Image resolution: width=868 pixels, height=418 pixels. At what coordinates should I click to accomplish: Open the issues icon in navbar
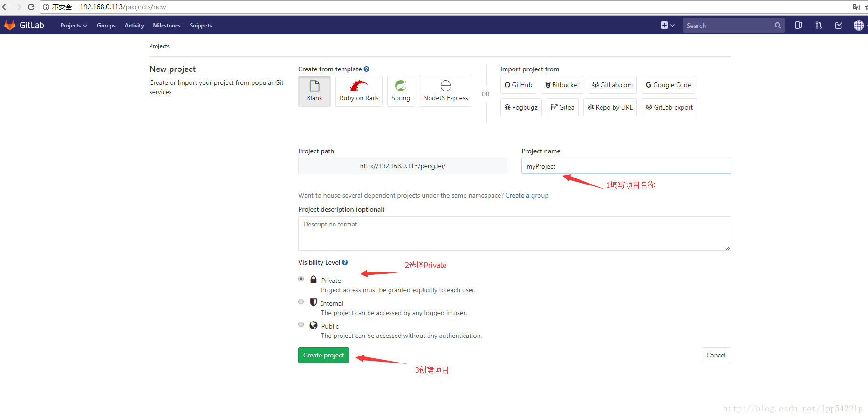point(799,26)
